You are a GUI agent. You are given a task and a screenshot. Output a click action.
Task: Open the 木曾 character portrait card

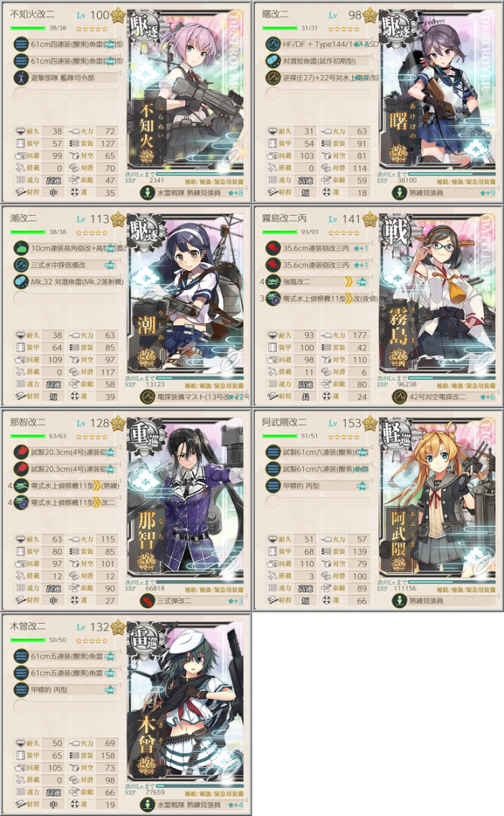click(186, 703)
